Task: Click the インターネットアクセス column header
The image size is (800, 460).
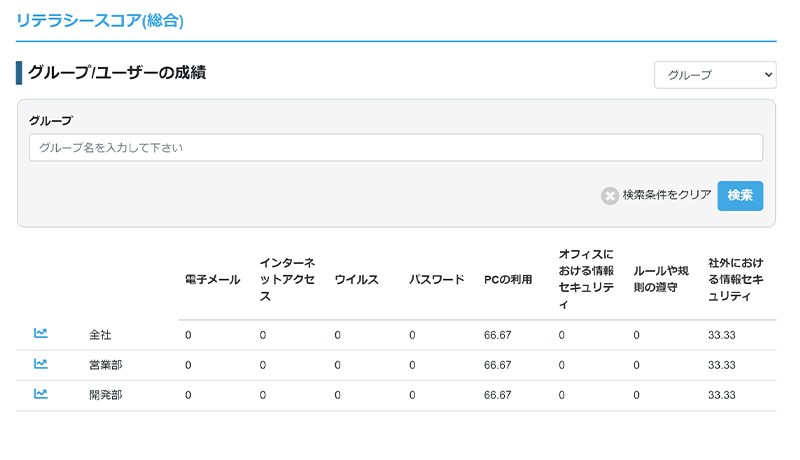Action: pos(287,279)
